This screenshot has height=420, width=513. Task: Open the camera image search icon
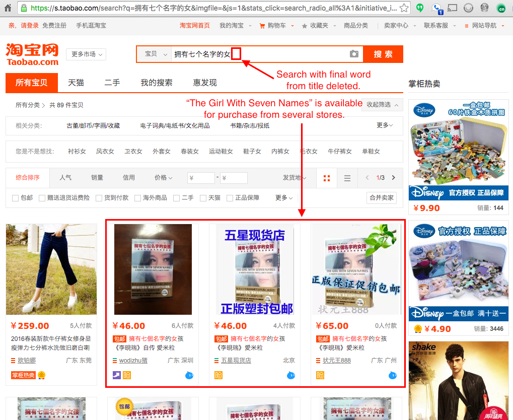(354, 54)
